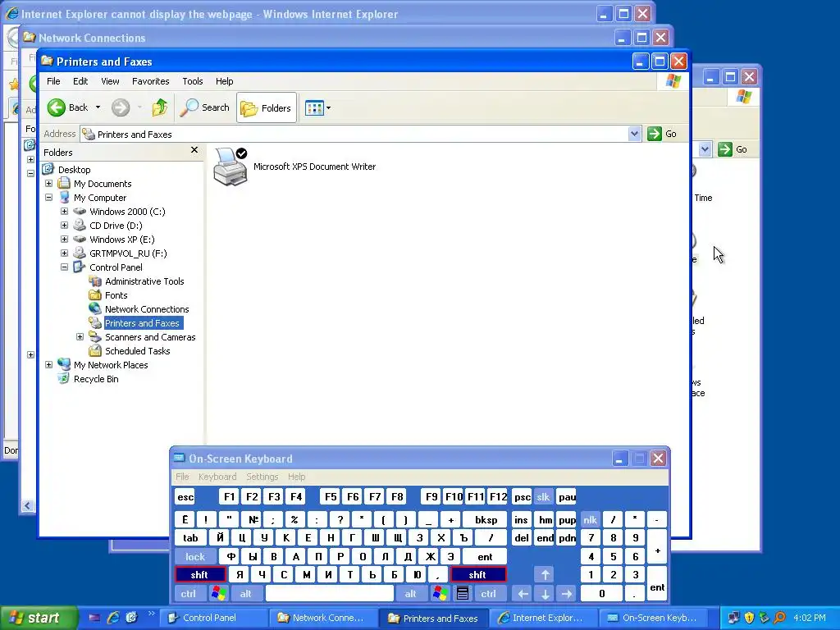
Task: Open the Address bar dropdown arrow
Action: coord(634,134)
